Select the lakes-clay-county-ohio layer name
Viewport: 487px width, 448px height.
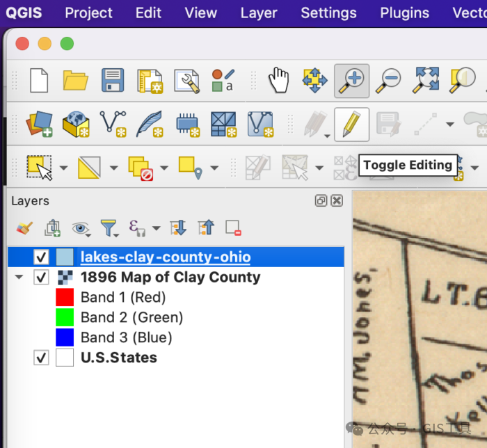coord(166,257)
